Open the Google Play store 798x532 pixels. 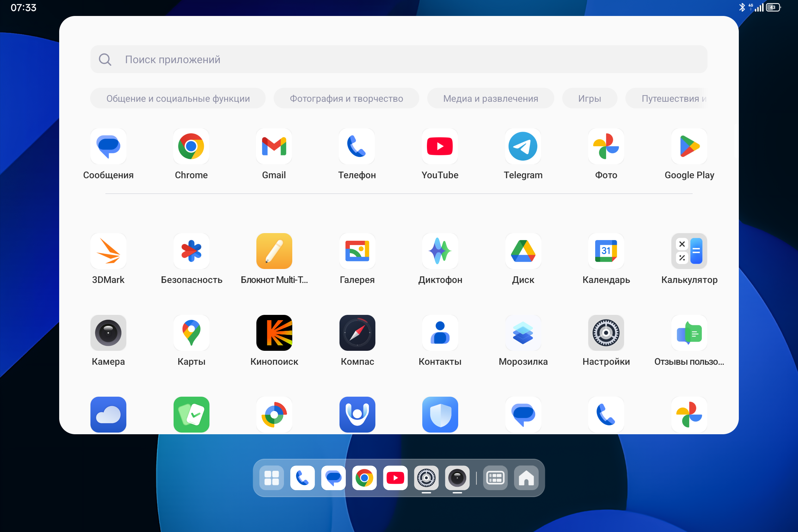(x=689, y=146)
